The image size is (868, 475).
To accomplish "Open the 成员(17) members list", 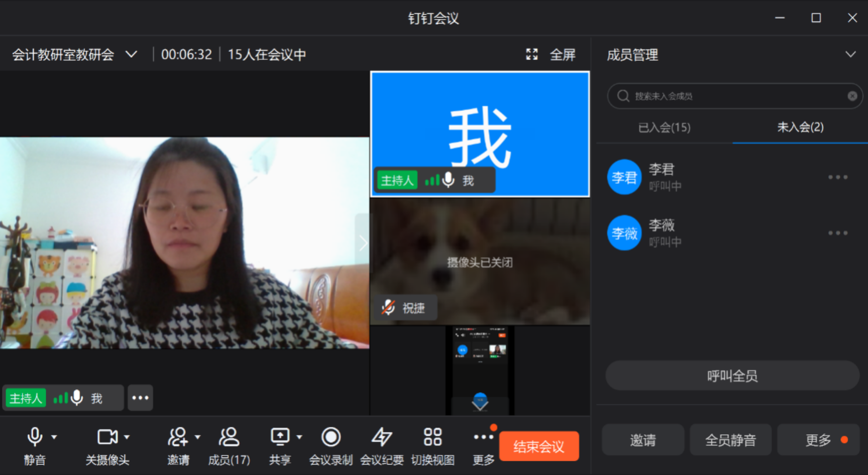I will click(229, 446).
